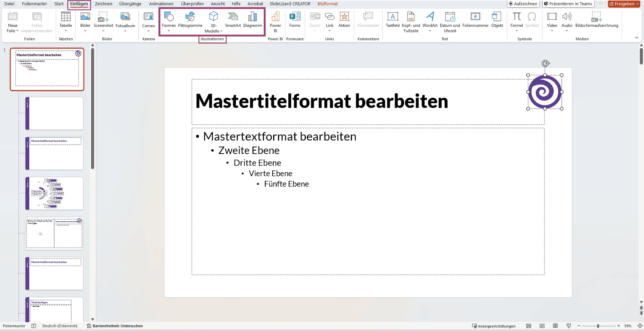Click Neue Folie icon
The image size is (644, 331).
(12, 16)
